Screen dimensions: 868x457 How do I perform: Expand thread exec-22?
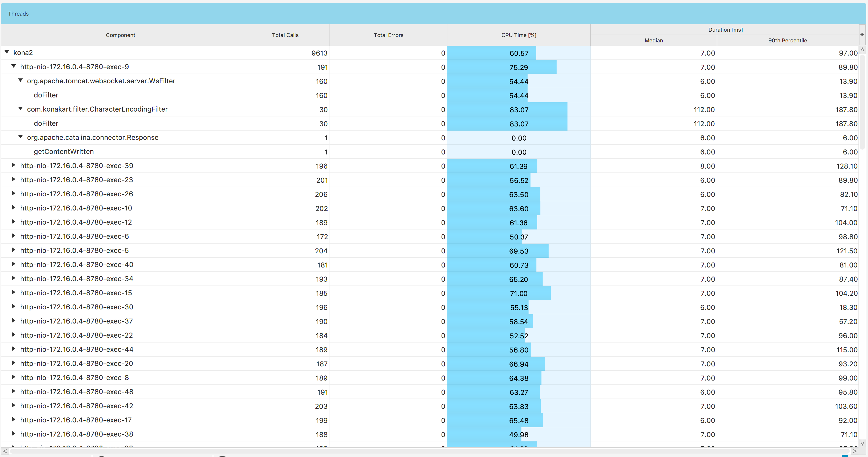13,335
